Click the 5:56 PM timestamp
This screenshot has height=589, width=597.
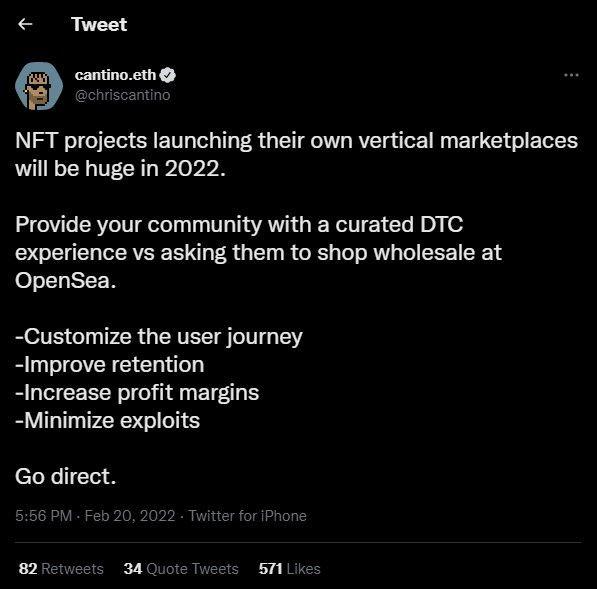[43, 516]
